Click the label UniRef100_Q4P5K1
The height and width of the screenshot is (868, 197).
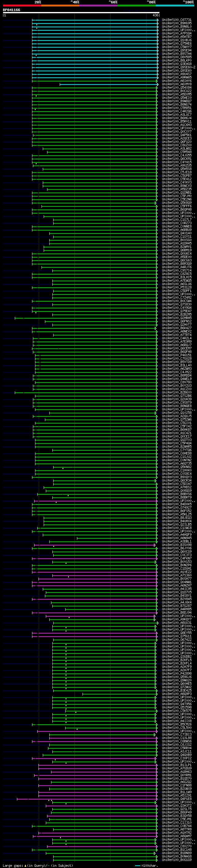coord(176,135)
